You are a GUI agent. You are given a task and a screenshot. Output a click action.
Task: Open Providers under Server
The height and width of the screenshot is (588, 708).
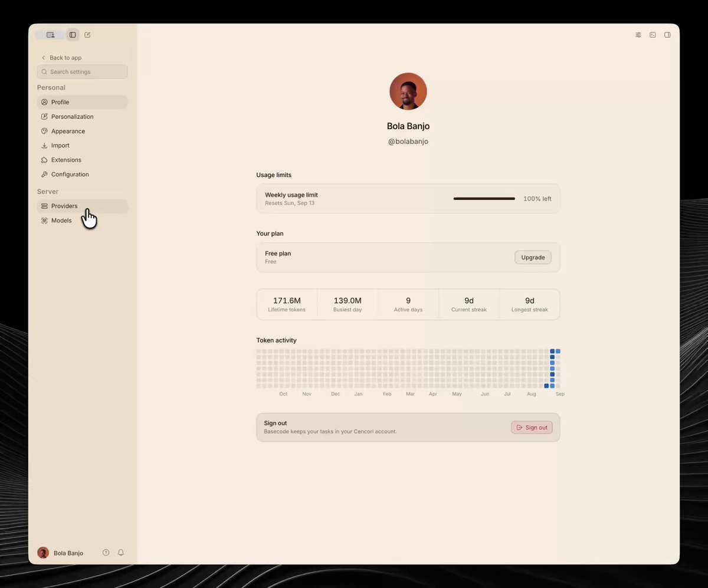pos(83,206)
